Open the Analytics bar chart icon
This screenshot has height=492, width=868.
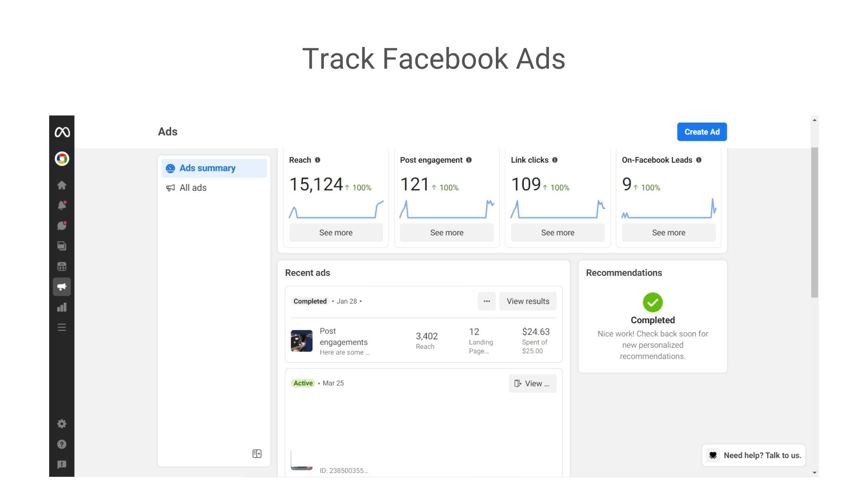[61, 307]
